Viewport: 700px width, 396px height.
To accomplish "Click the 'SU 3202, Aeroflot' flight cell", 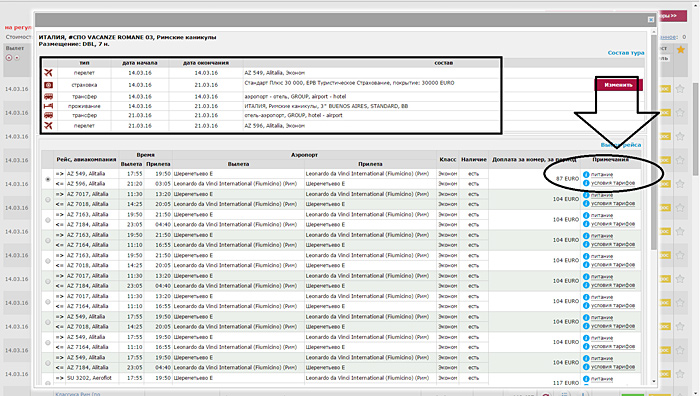I will pyautogui.click(x=89, y=378).
